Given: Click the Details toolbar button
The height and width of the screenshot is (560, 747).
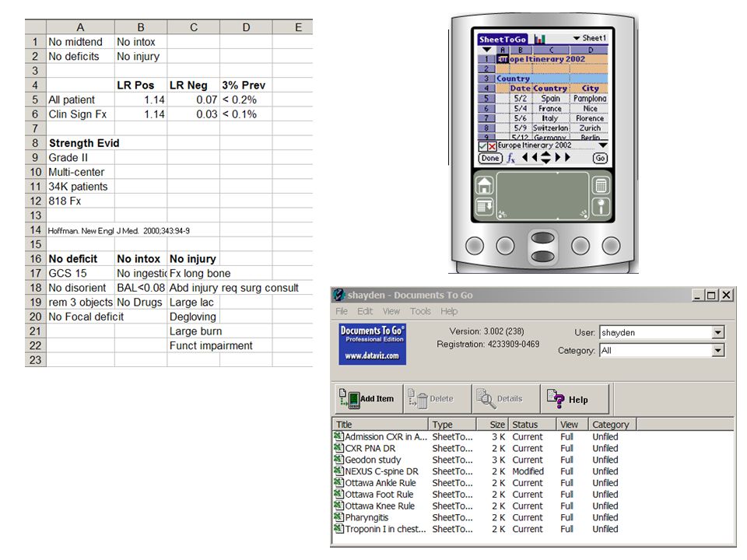Looking at the screenshot, I should click(x=506, y=398).
